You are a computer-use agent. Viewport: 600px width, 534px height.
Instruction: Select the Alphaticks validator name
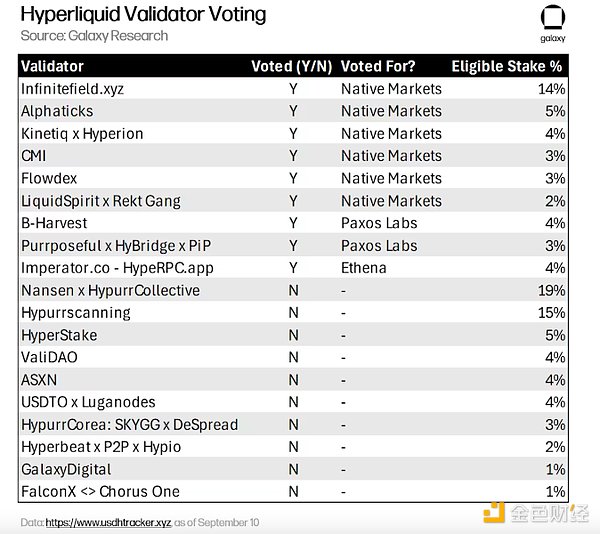click(x=57, y=111)
